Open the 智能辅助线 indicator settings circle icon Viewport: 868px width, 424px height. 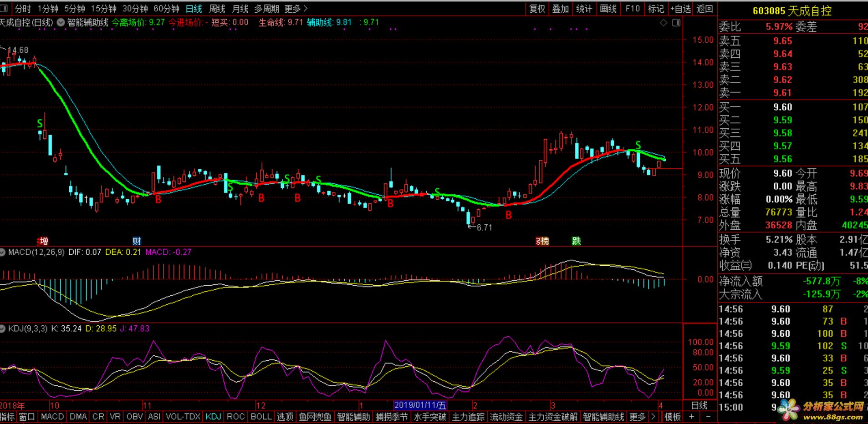(x=61, y=22)
